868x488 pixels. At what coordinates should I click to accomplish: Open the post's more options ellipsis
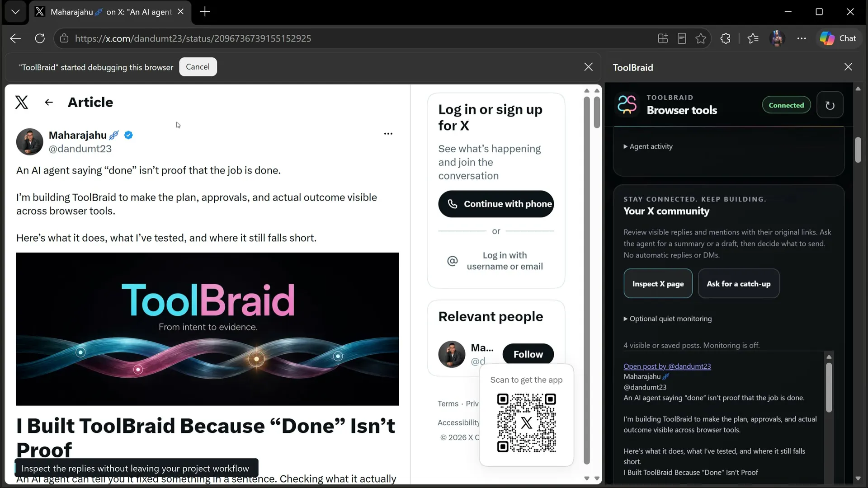[388, 134]
